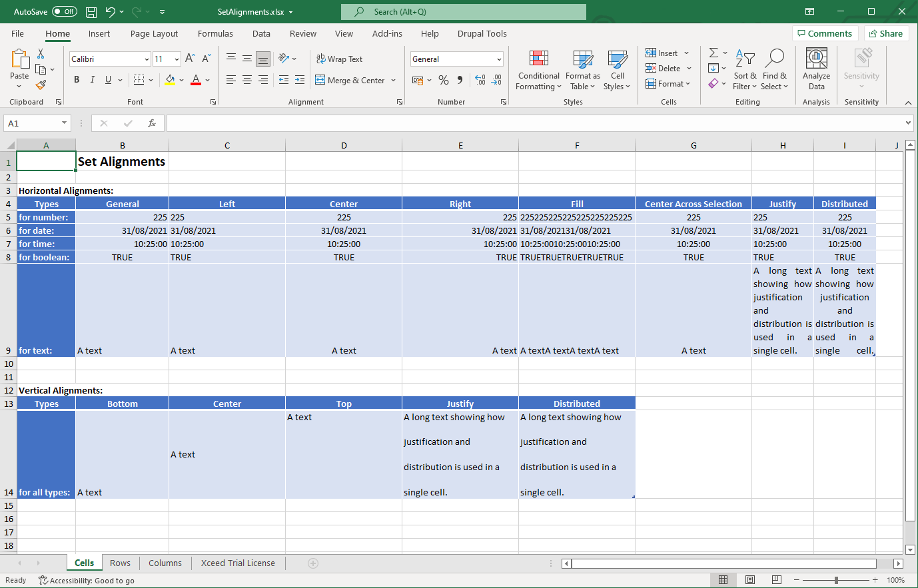The height and width of the screenshot is (588, 918).
Task: Click Insert cells button
Action: (x=662, y=53)
